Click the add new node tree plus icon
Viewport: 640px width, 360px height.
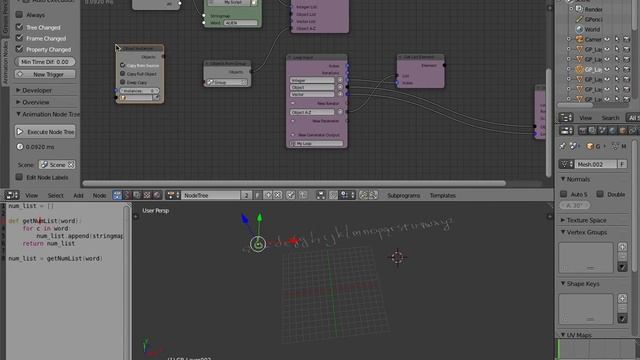tap(268, 196)
